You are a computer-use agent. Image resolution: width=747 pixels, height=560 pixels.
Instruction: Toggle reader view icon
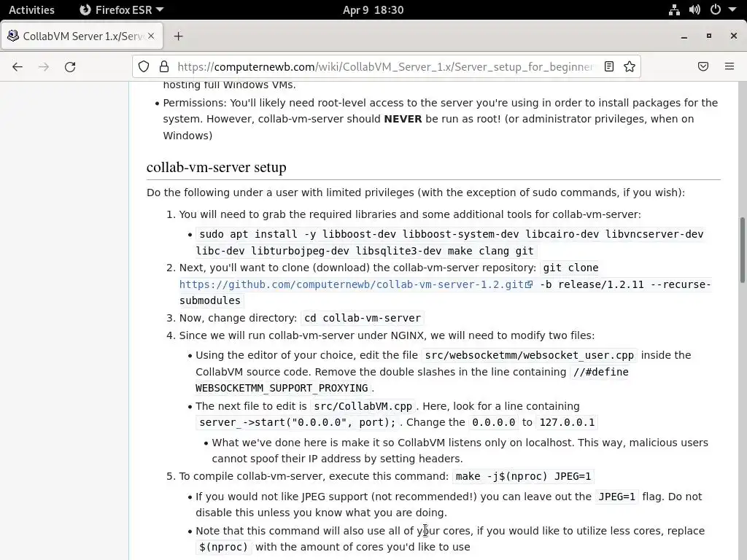[609, 66]
